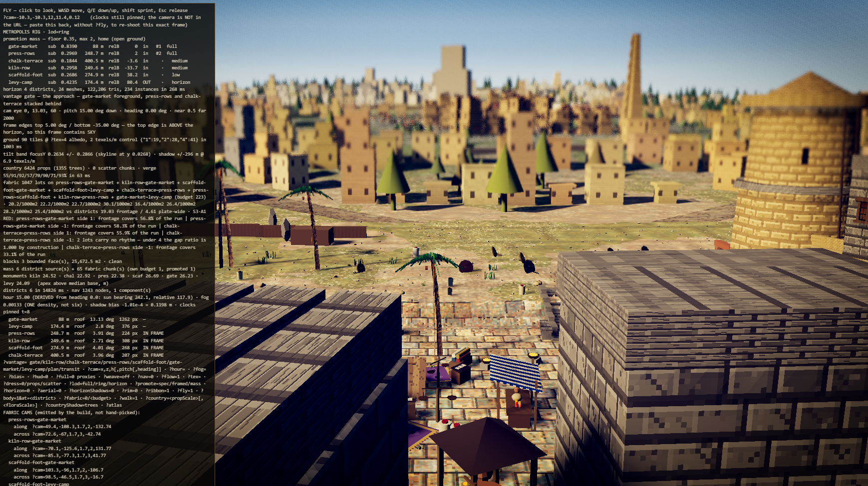Viewport: 868px width, 486px height.
Task: Open the across ?cam=-85.3,-77.3,1.7,3,41.77 camera link
Action: point(60,456)
